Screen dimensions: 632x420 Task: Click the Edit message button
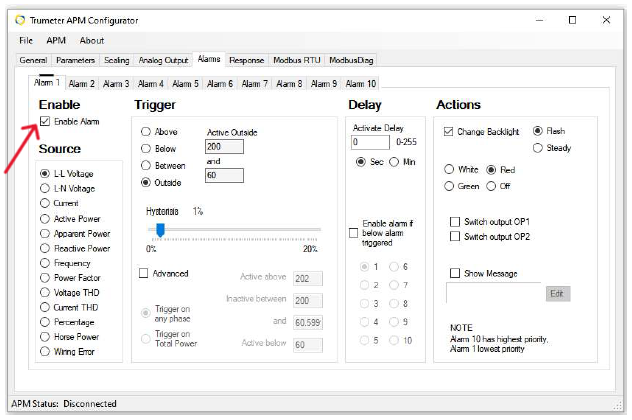pyautogui.click(x=558, y=293)
